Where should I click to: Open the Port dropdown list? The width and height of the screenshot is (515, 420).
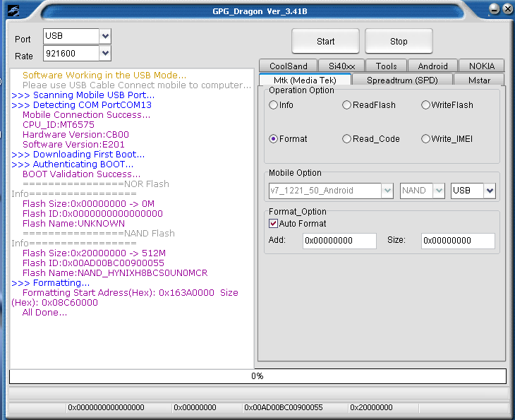(105, 36)
